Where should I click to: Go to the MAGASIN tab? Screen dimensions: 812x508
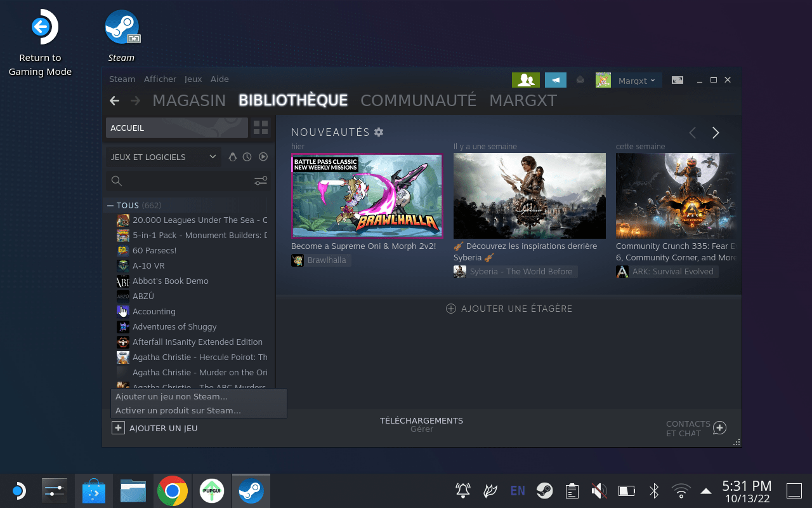pos(189,100)
